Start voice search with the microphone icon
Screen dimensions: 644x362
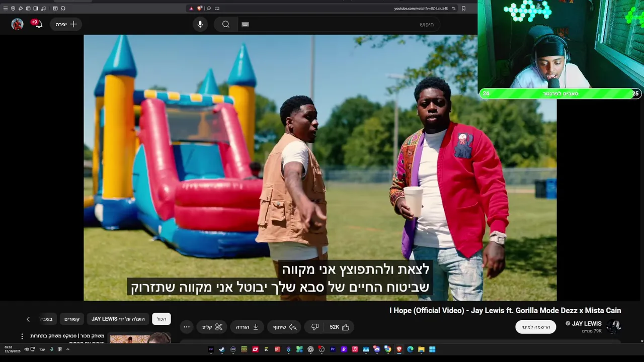(200, 24)
